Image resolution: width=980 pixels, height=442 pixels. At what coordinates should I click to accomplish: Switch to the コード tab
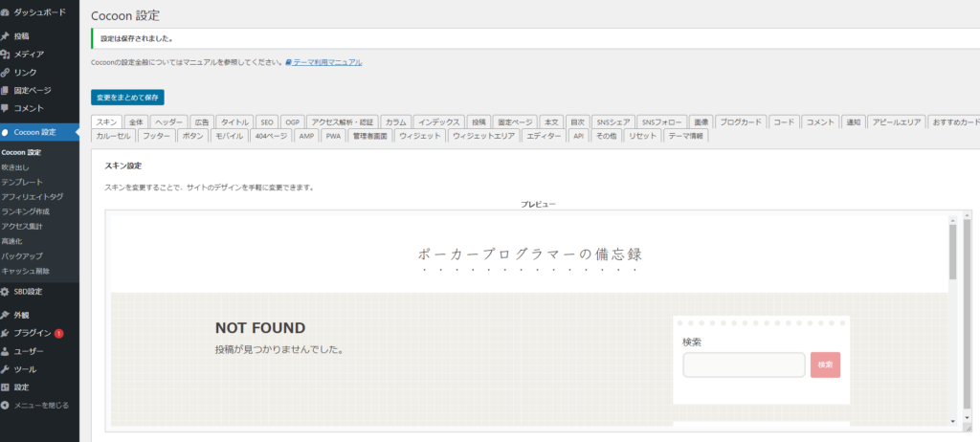(x=784, y=122)
